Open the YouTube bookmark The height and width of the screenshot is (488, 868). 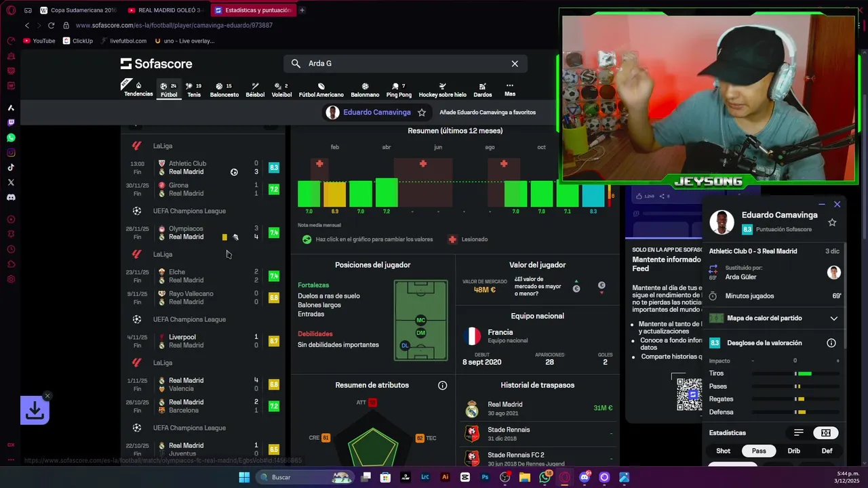point(39,41)
